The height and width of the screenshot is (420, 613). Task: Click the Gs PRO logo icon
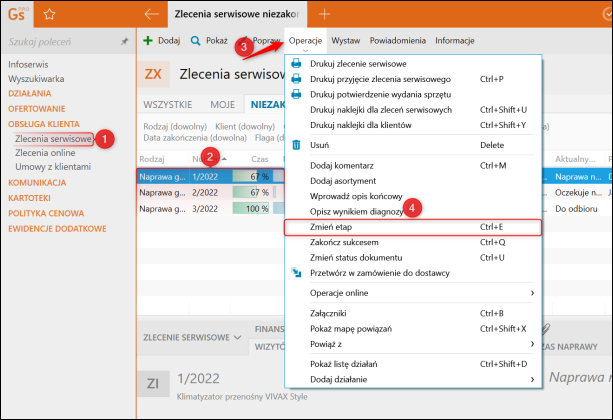[x=17, y=14]
